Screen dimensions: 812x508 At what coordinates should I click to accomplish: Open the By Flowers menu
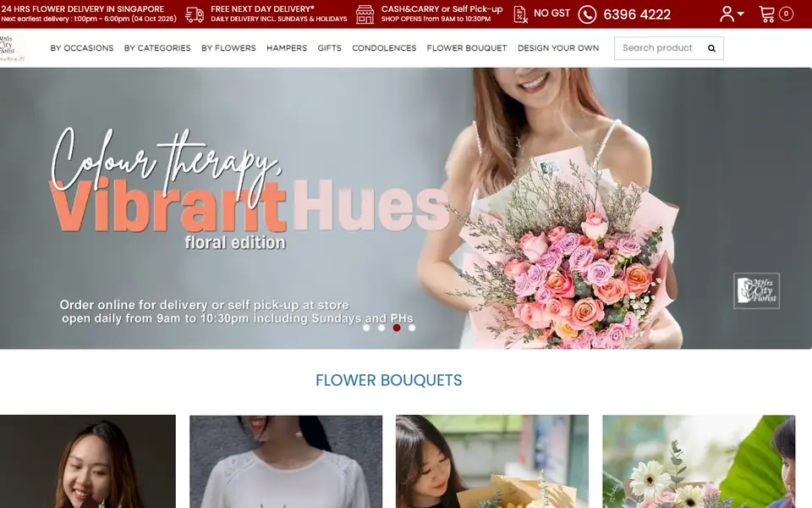228,48
